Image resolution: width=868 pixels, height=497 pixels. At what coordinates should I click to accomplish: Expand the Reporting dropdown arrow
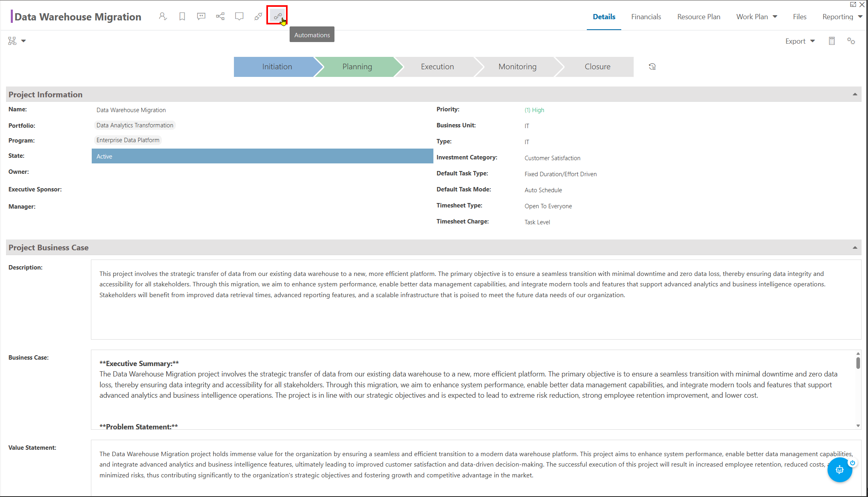[860, 17]
